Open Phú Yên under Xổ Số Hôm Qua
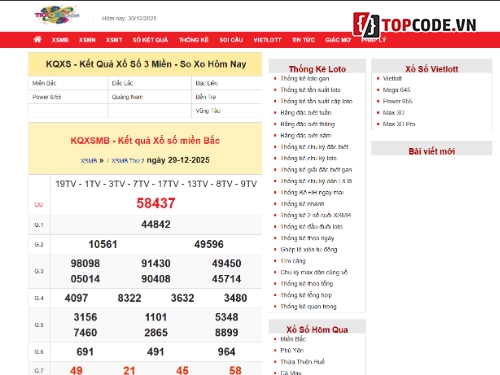This screenshot has height=375, width=500. tap(292, 350)
